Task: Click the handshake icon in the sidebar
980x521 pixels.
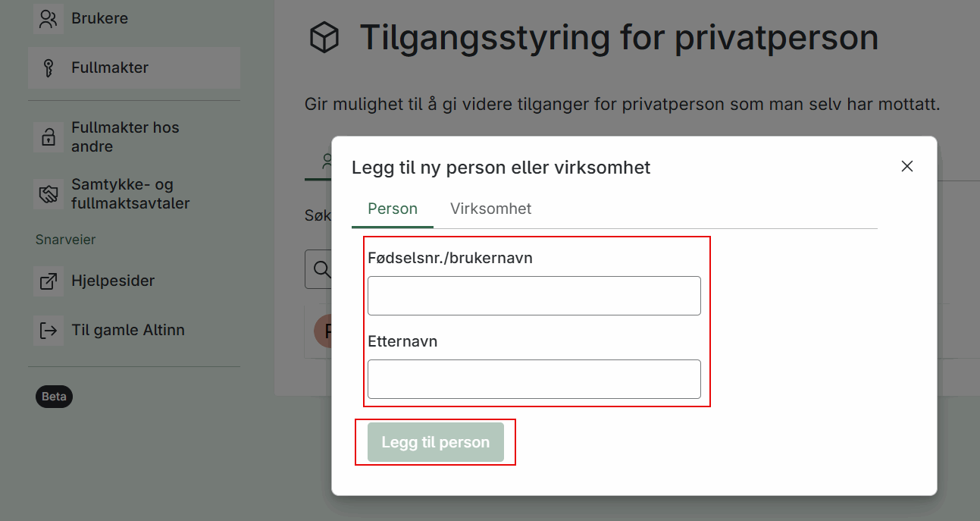Action: click(49, 194)
